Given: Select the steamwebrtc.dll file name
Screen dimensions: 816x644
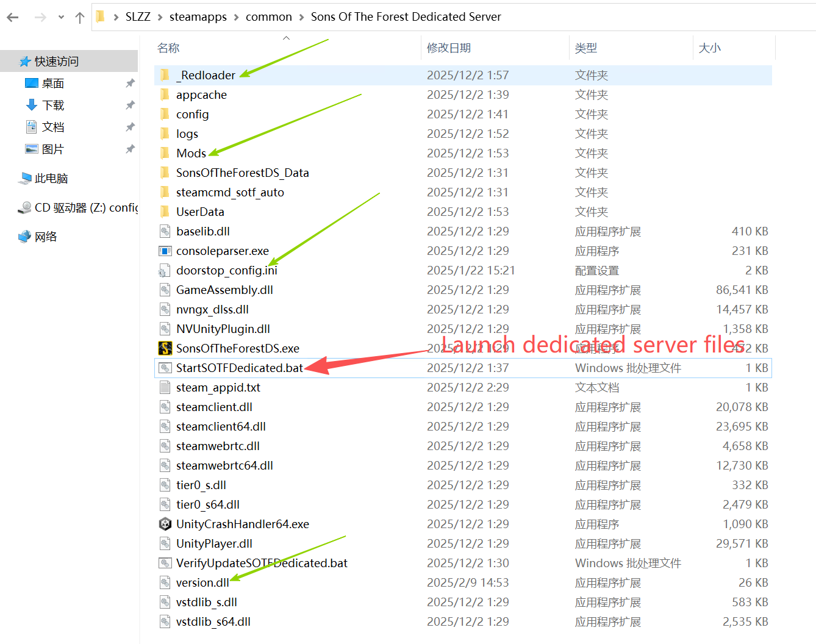Looking at the screenshot, I should point(218,446).
